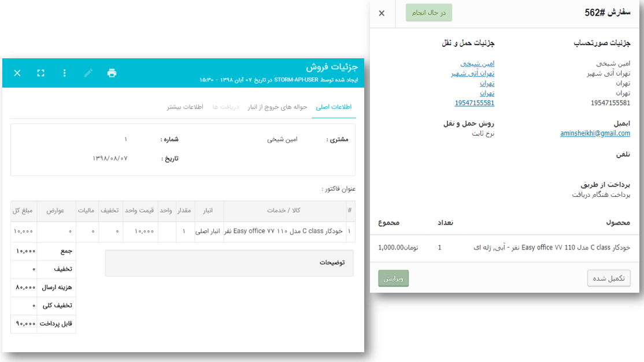The image size is (644, 362).
Task: Open the aminsheikhi@gmail.com email link
Action: click(x=595, y=133)
